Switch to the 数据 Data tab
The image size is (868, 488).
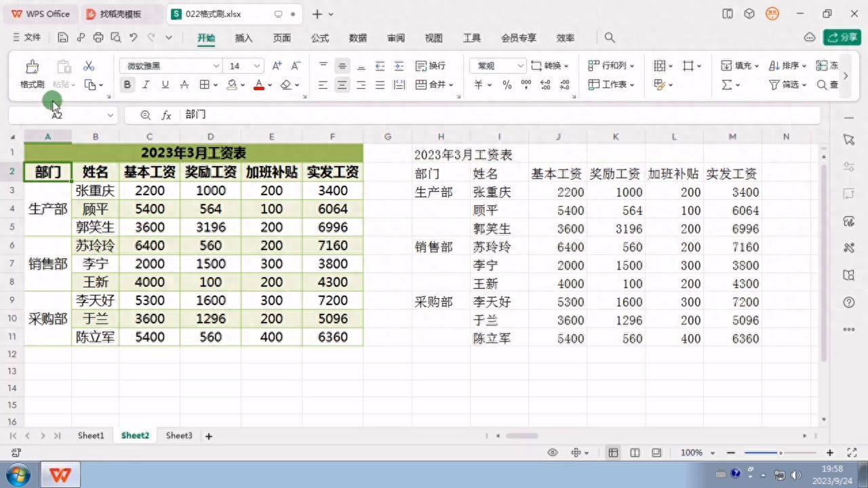(x=358, y=38)
